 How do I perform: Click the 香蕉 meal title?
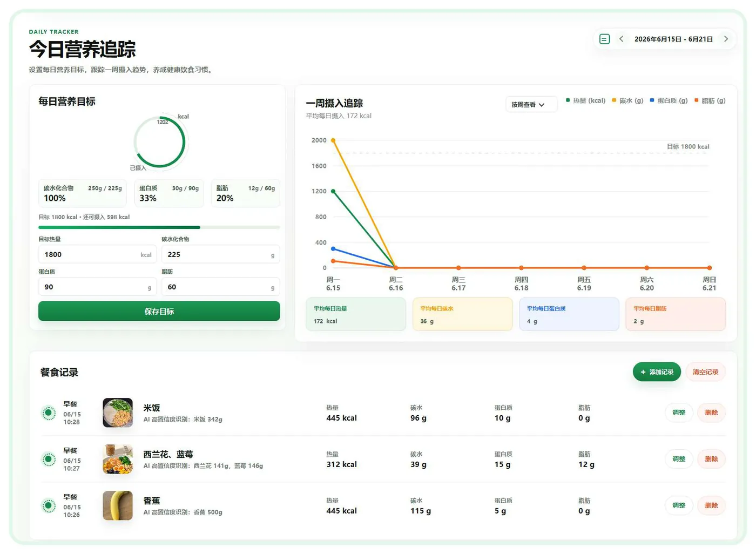coord(152,501)
